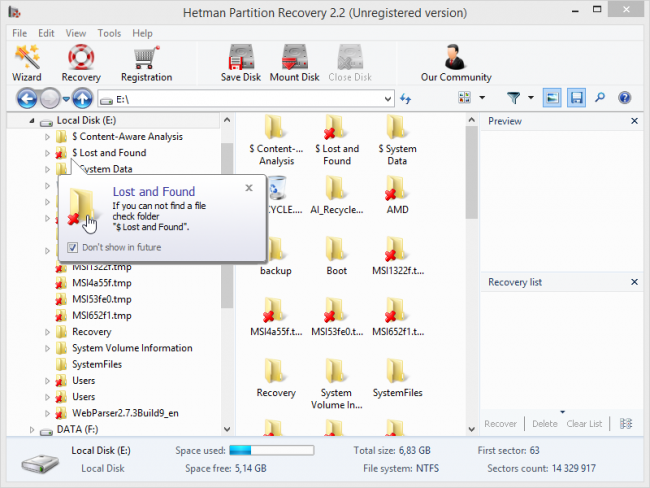Click the tree pane vertical scrollbar

tap(227, 274)
